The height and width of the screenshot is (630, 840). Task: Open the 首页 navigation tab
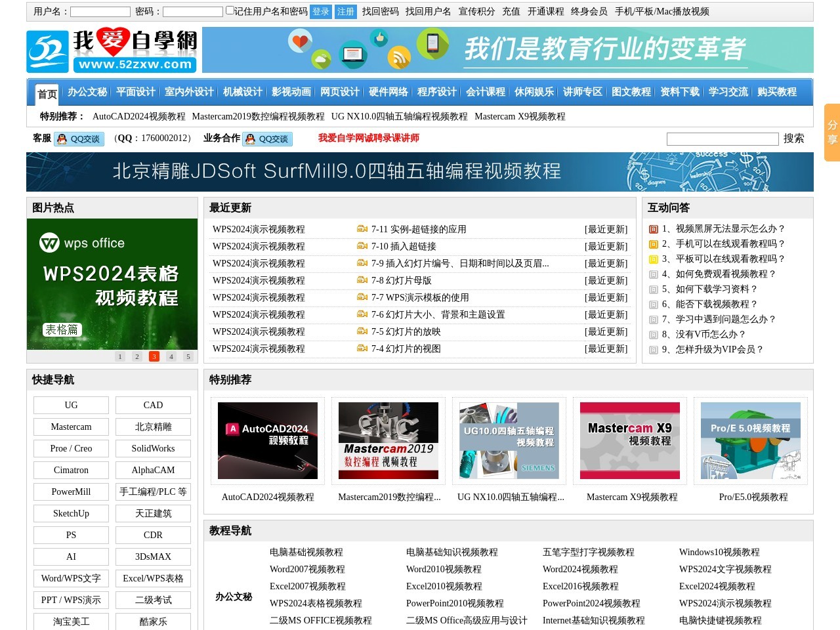[x=47, y=94]
